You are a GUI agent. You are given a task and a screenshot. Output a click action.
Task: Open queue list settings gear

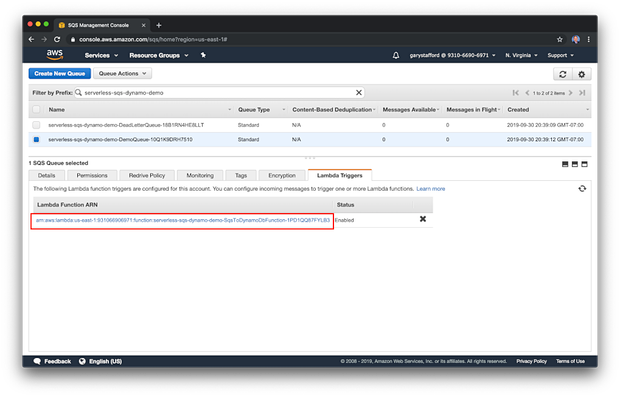582,74
